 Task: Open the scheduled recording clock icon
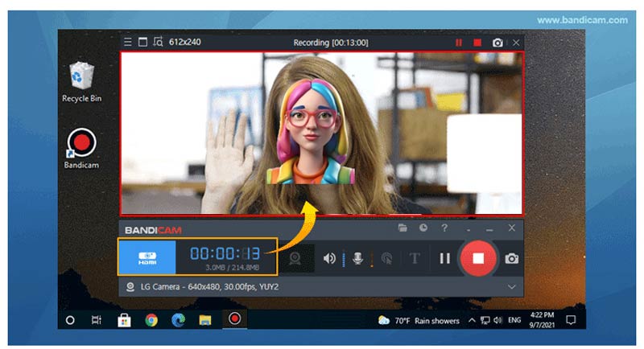tap(423, 228)
